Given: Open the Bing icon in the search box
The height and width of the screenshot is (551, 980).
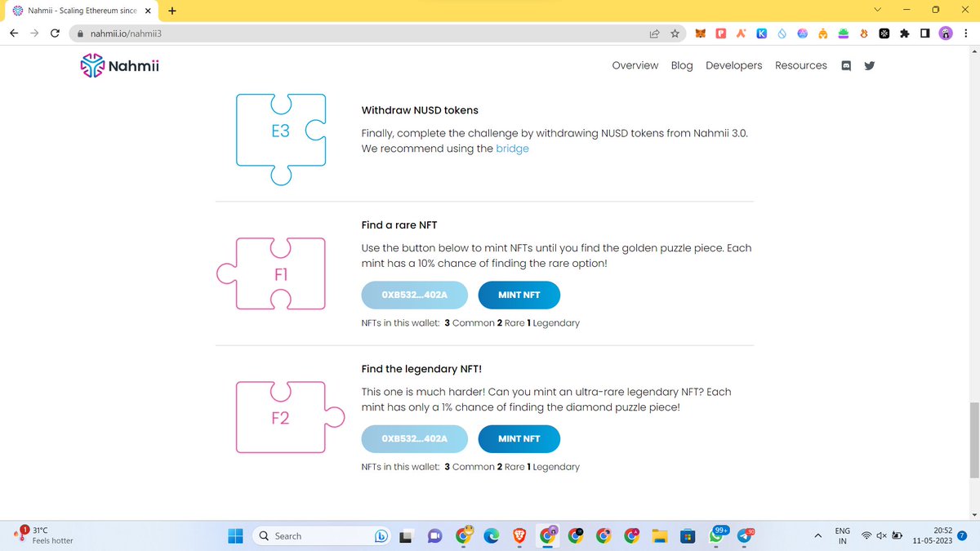Looking at the screenshot, I should (381, 535).
